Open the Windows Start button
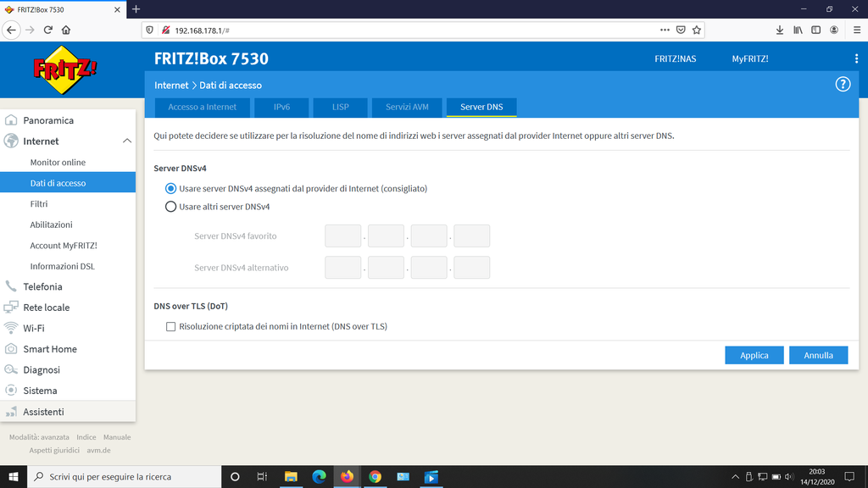 pyautogui.click(x=14, y=476)
